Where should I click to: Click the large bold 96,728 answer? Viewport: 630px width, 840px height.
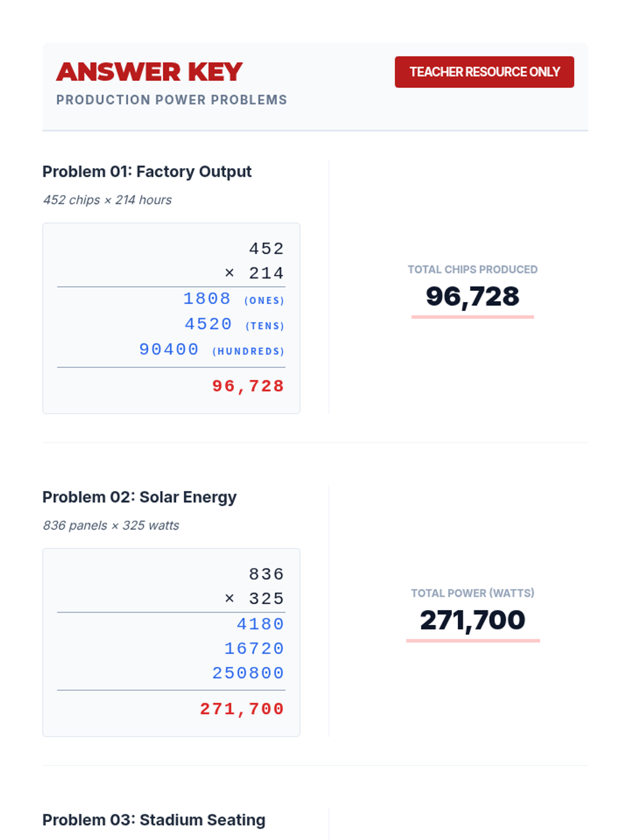point(472,297)
